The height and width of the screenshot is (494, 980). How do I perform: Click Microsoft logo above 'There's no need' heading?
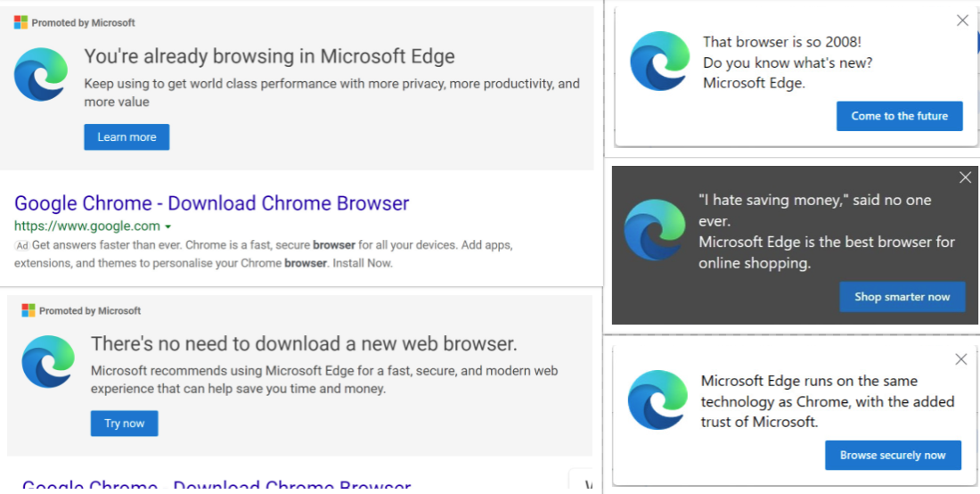(x=29, y=310)
